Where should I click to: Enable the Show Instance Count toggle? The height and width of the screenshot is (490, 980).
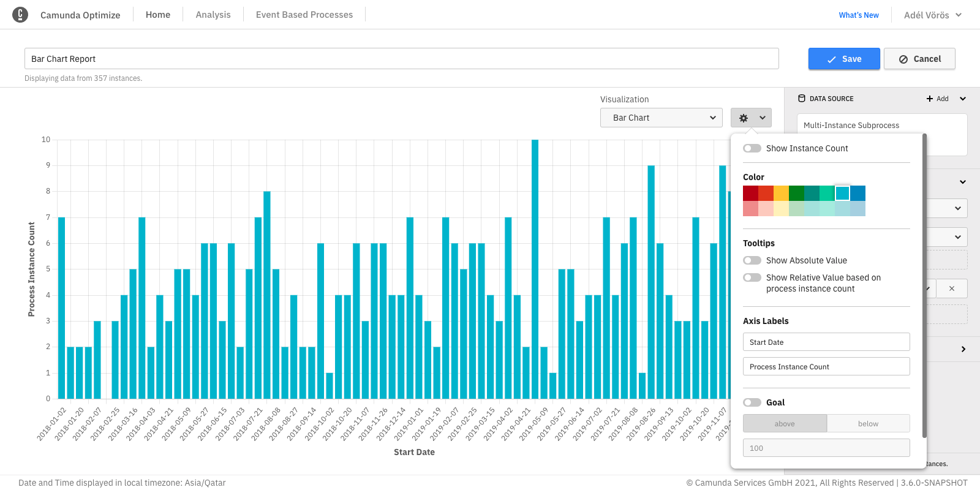point(752,148)
